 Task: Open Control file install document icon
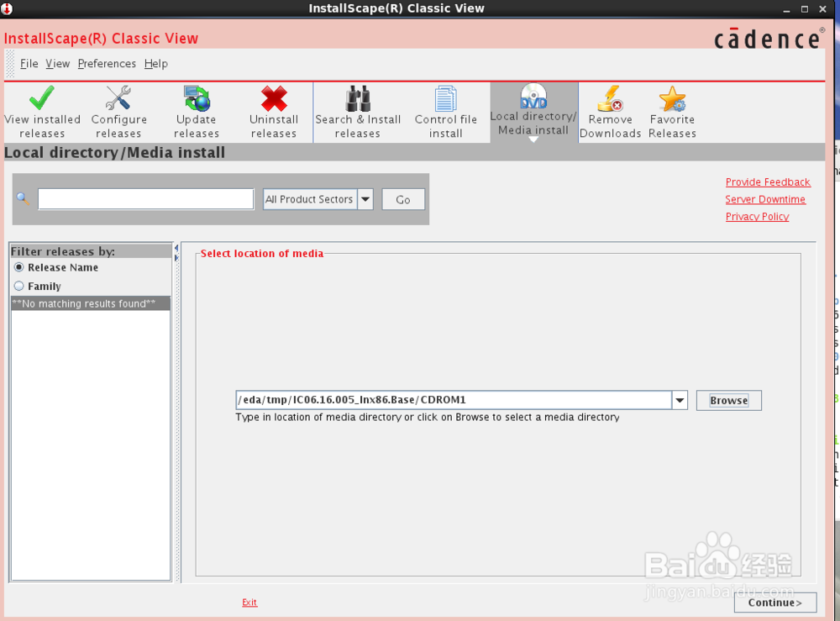(x=446, y=98)
